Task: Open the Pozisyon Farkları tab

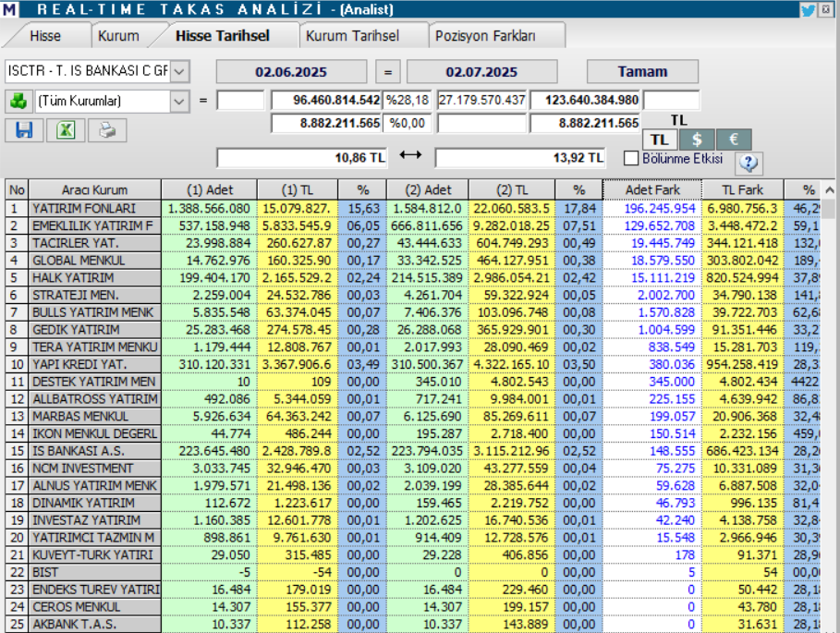Action: tap(485, 36)
